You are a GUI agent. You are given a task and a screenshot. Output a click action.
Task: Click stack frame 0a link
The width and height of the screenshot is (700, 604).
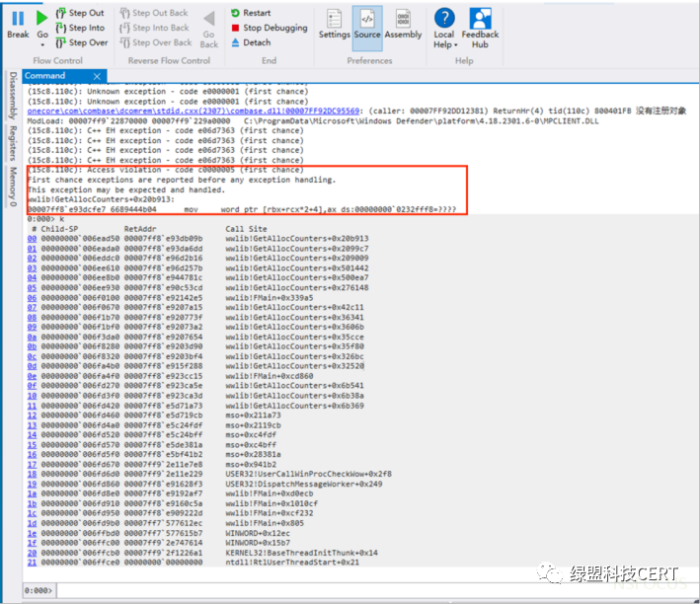[x=32, y=337]
